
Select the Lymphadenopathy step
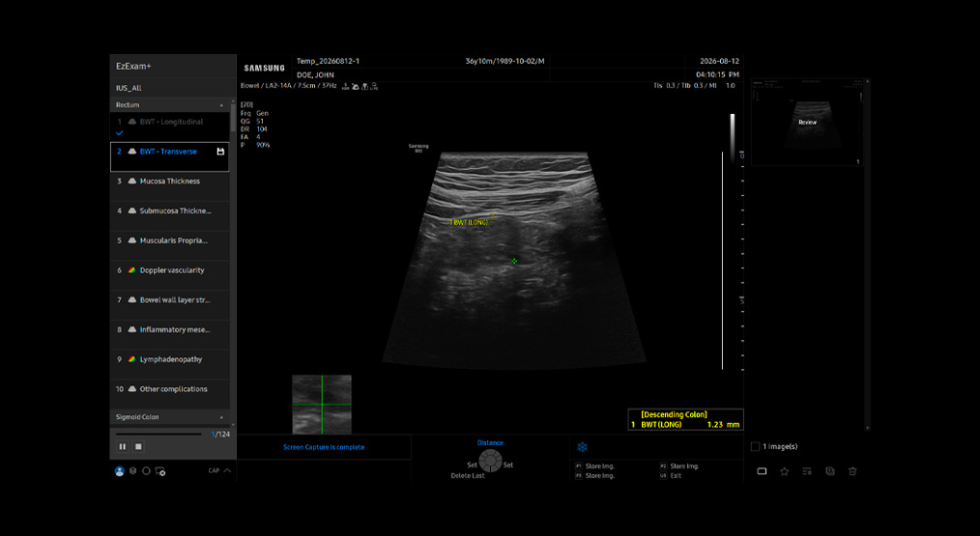170,364
